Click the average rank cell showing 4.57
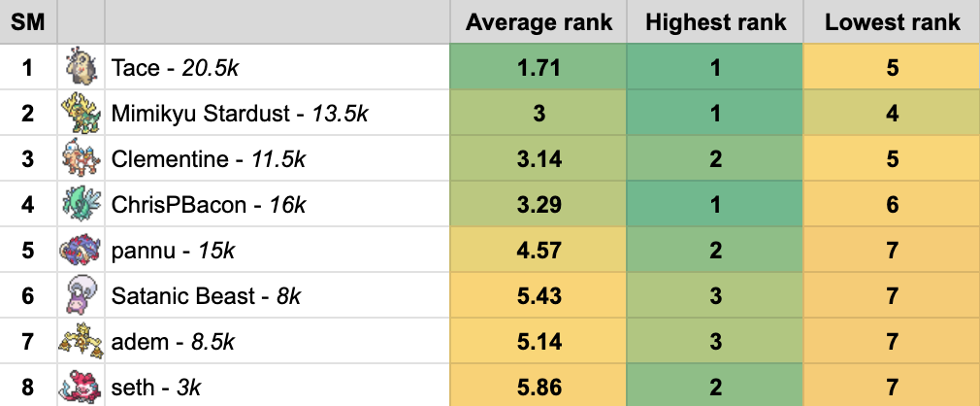The height and width of the screenshot is (406, 980). point(539,250)
